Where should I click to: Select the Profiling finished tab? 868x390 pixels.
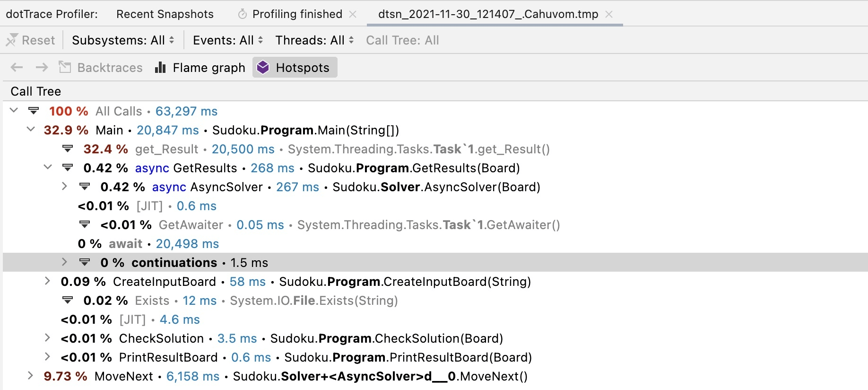tap(297, 14)
